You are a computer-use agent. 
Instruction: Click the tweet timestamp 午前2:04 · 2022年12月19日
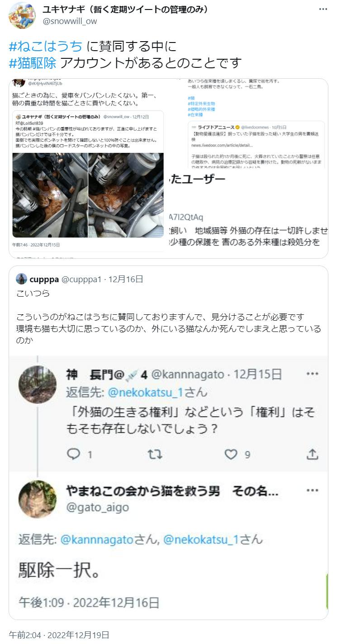click(59, 635)
